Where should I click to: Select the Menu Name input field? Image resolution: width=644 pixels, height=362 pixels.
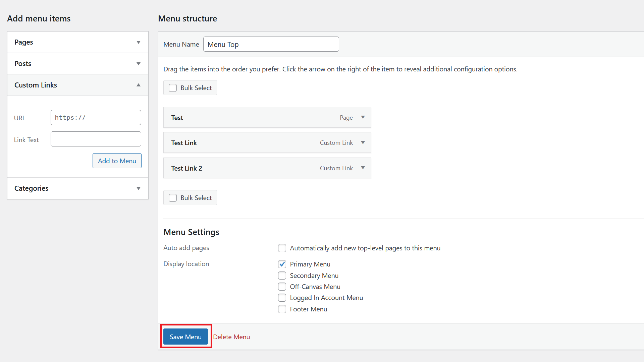271,44
